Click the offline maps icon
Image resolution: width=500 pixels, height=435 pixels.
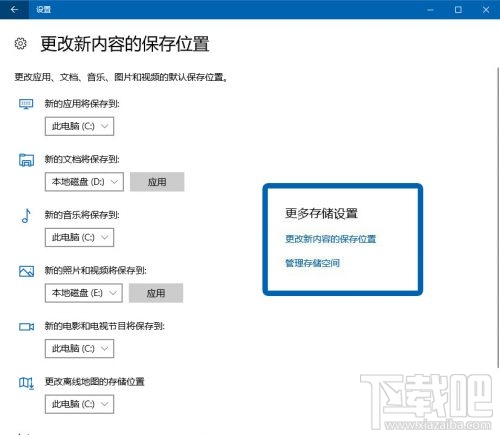point(26,383)
